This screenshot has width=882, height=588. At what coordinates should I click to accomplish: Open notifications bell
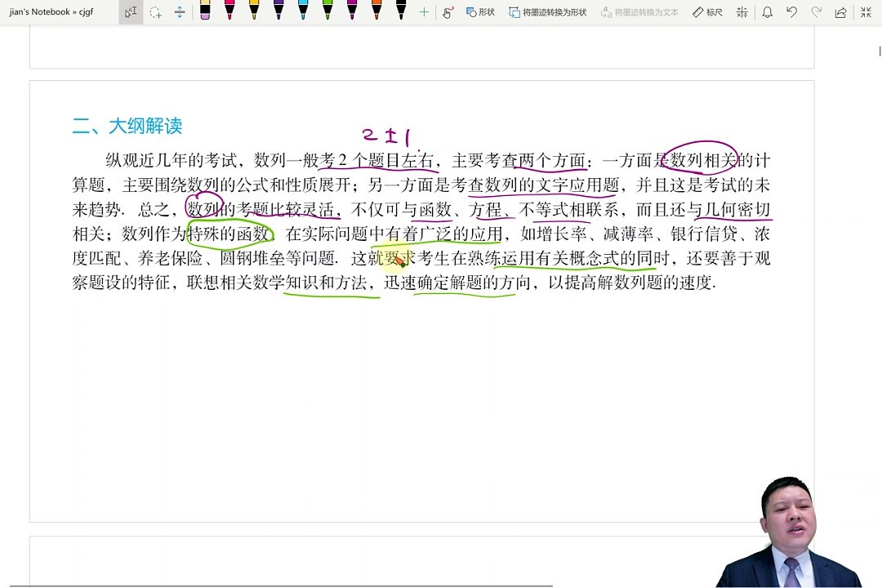767,11
